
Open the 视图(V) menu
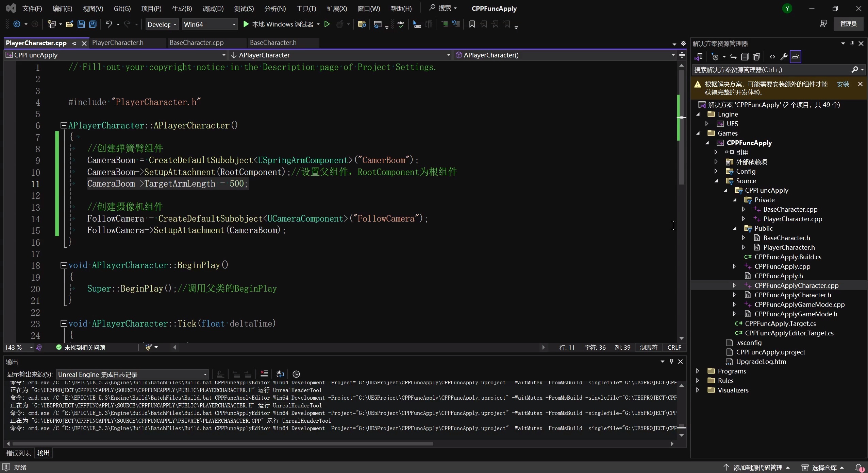pos(92,8)
